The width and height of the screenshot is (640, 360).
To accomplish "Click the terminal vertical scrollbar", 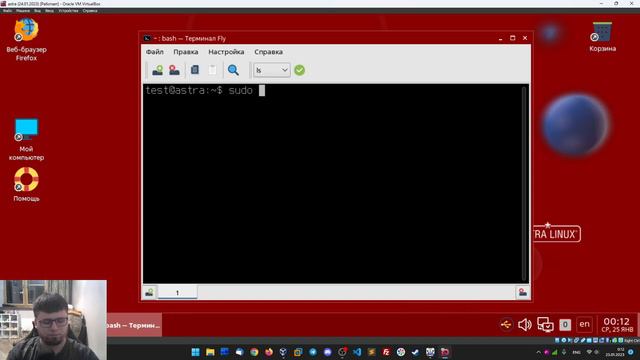I will pos(524,183).
